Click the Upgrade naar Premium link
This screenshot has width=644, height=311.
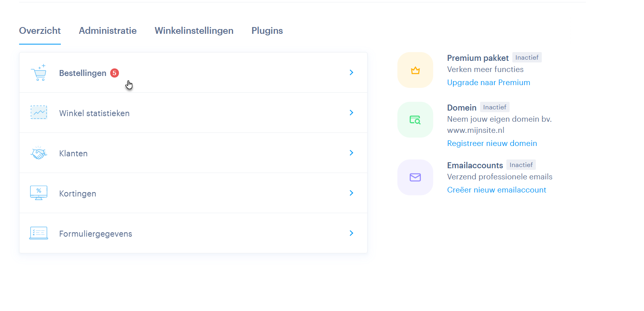click(488, 82)
